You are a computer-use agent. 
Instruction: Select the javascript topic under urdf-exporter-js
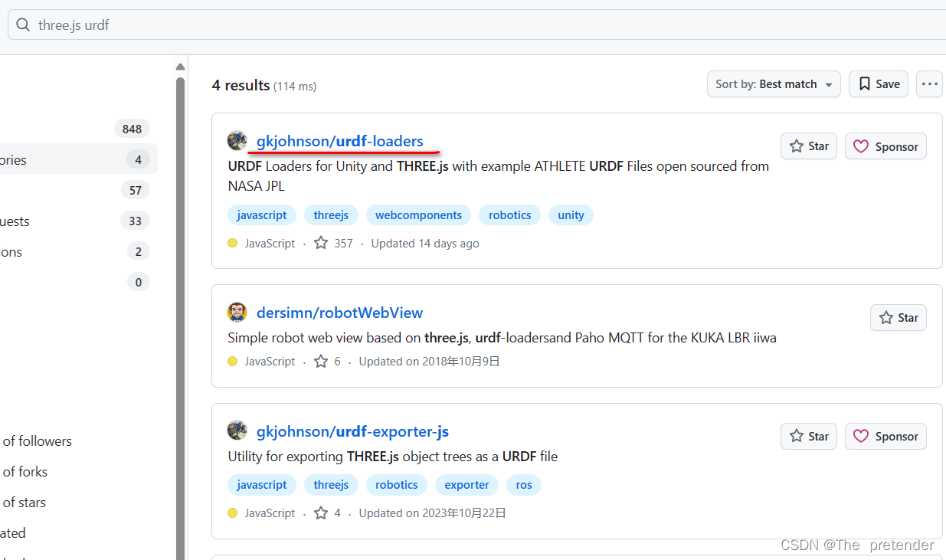tap(262, 485)
